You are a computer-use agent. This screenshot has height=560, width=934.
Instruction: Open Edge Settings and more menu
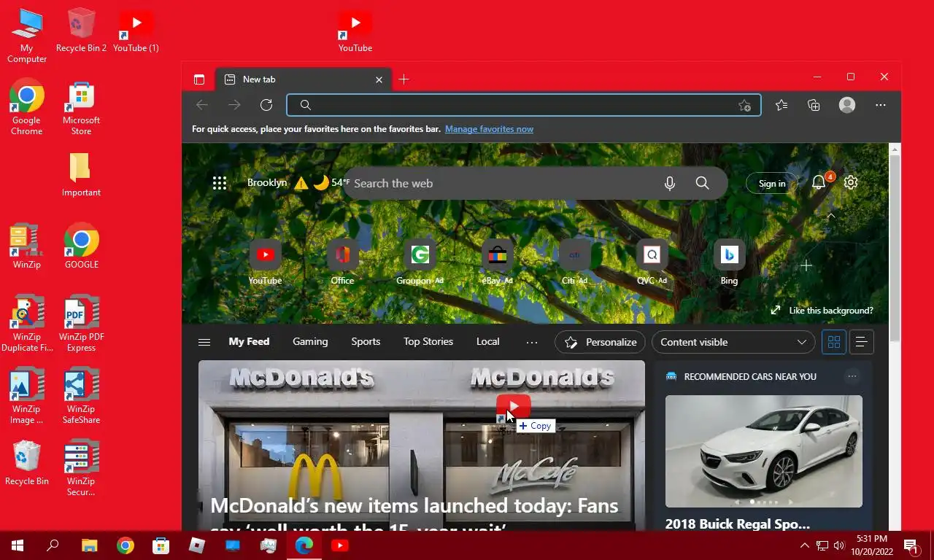point(881,105)
